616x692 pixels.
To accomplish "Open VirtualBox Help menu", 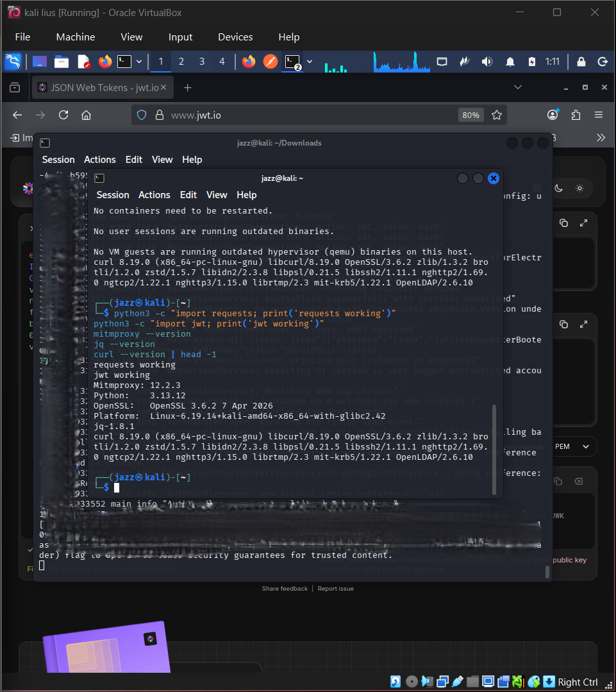I will pos(289,37).
